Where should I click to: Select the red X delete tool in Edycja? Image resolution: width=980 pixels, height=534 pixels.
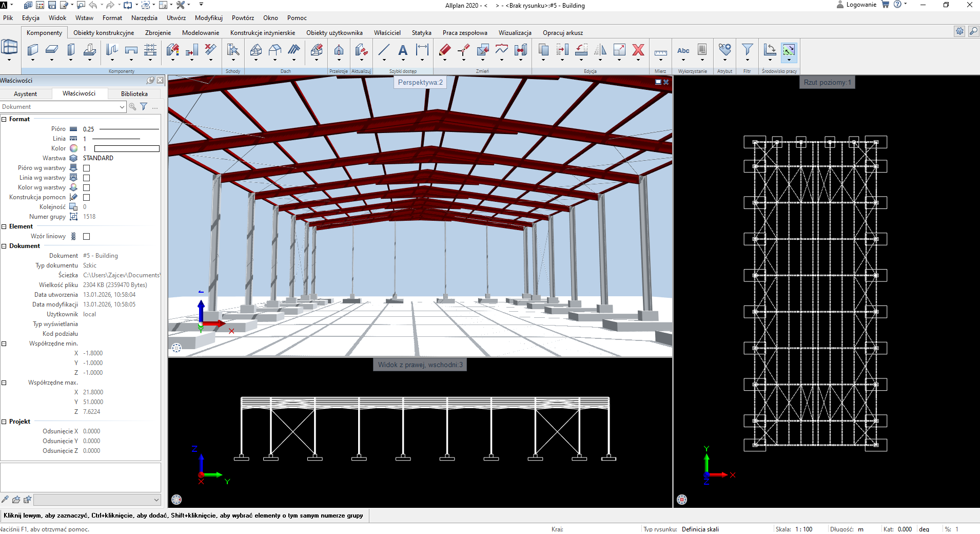(x=638, y=50)
